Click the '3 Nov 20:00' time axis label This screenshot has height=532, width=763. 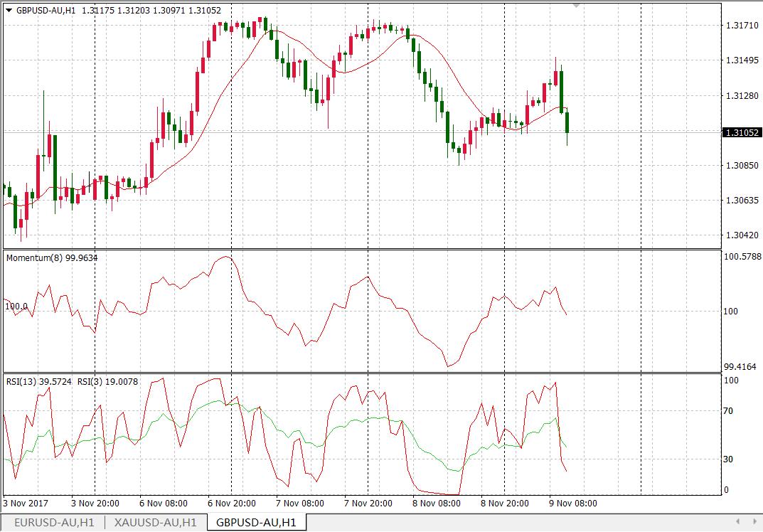point(95,504)
